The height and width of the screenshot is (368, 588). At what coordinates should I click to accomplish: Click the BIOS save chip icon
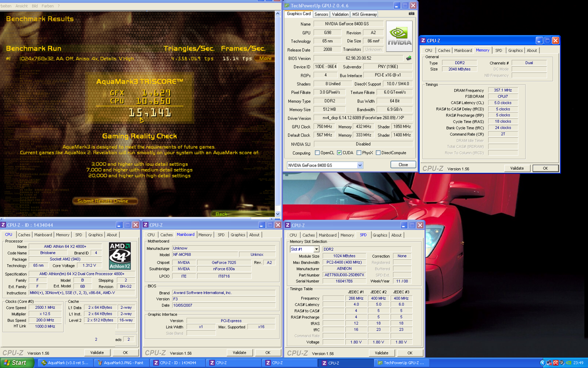point(409,58)
